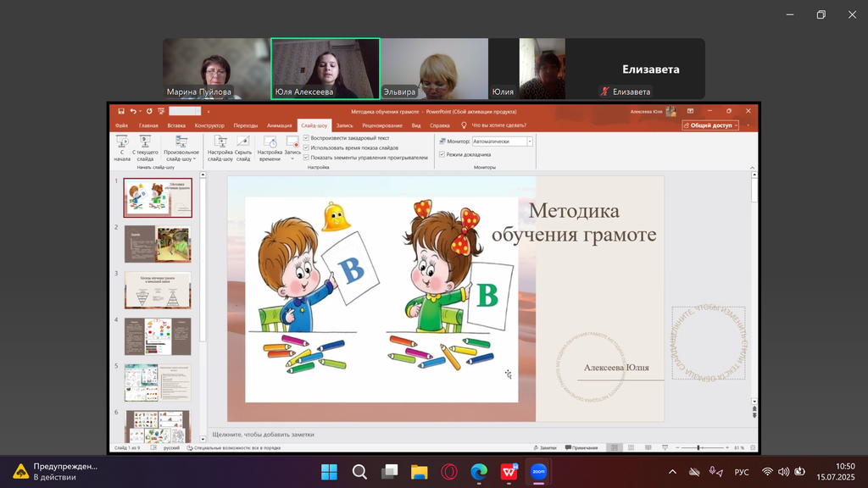This screenshot has height=488, width=868.
Task: Open the Opera browser from the taskbar
Action: [x=449, y=471]
